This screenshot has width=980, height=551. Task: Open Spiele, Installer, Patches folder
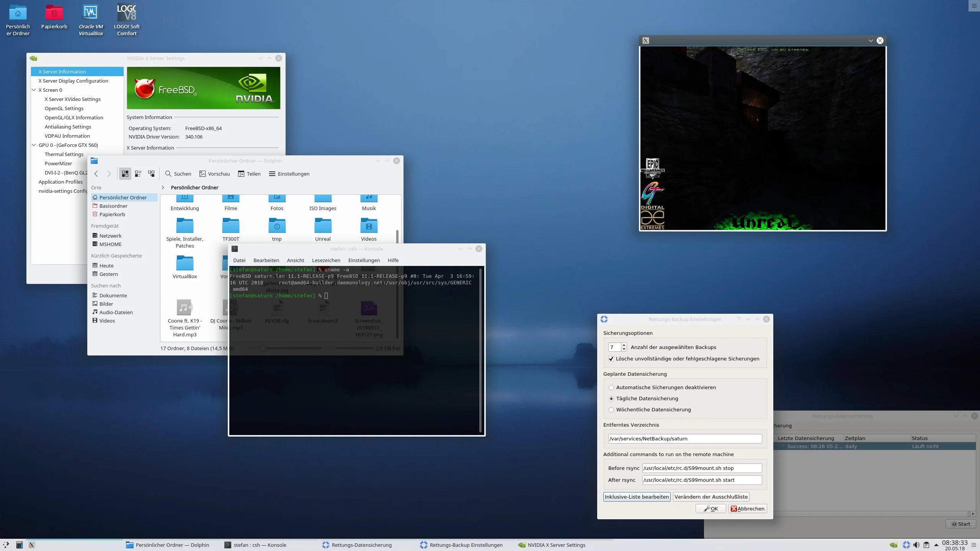(x=185, y=233)
